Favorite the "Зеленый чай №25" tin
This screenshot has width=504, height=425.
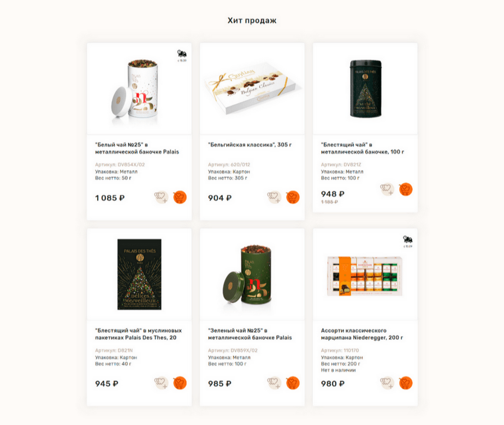coord(274,383)
